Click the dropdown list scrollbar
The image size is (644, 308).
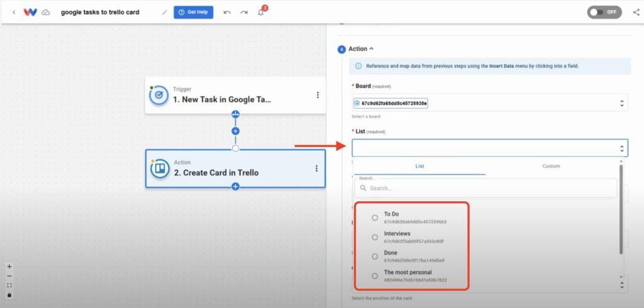coord(621,209)
